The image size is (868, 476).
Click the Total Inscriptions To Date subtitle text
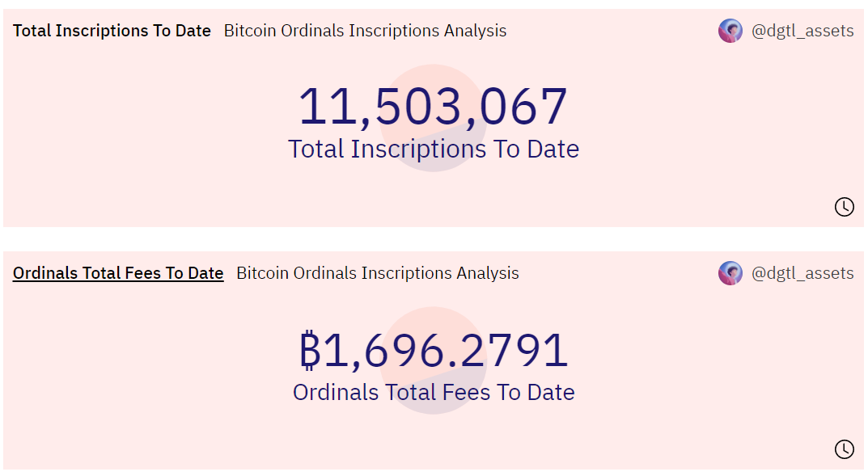pos(434,149)
